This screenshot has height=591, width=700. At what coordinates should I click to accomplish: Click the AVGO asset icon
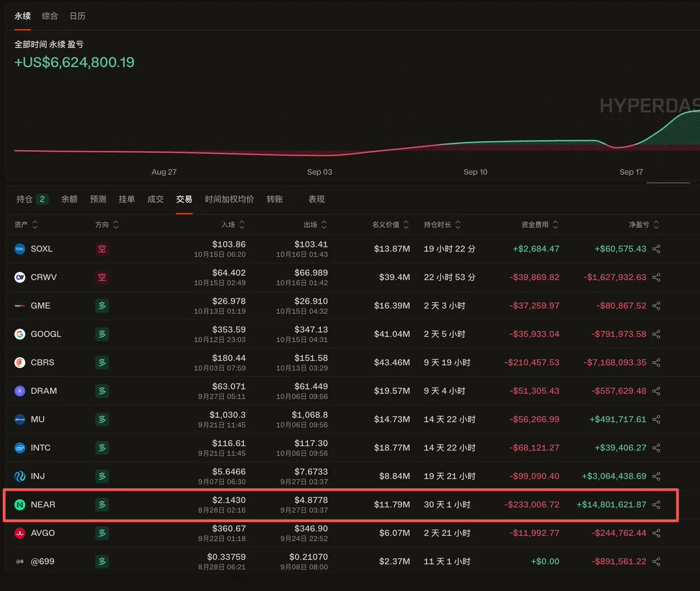pyautogui.click(x=20, y=533)
